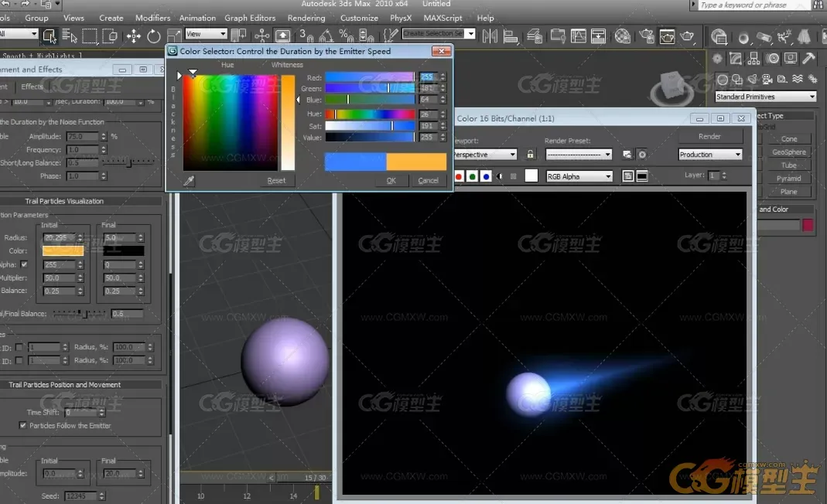827x504 pixels.
Task: Open the Create Selection Set dropdown
Action: click(x=439, y=33)
